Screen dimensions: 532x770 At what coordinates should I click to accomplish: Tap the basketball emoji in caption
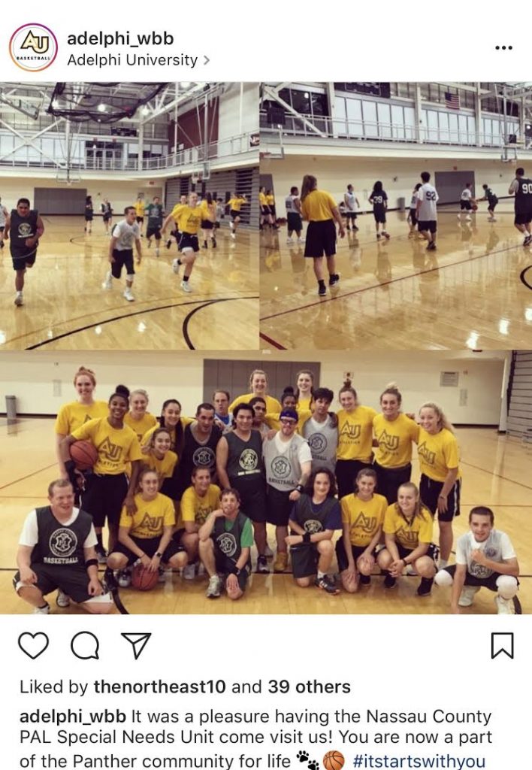[x=334, y=761]
